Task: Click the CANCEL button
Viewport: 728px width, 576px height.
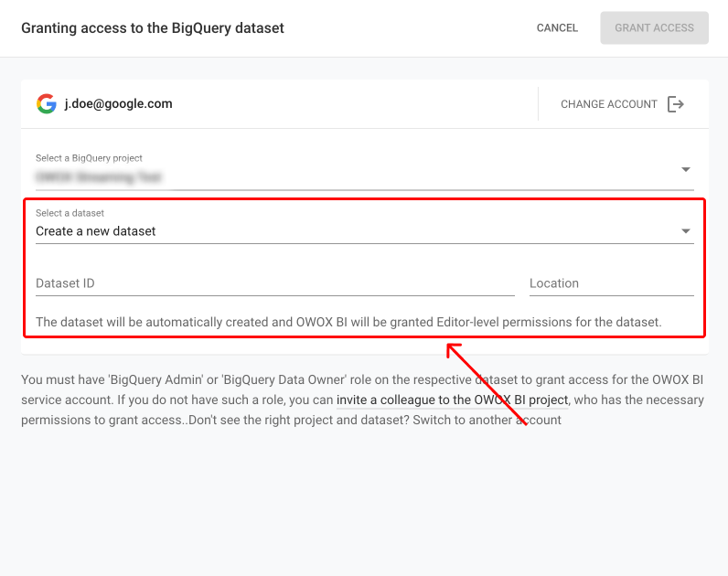Action: click(557, 27)
